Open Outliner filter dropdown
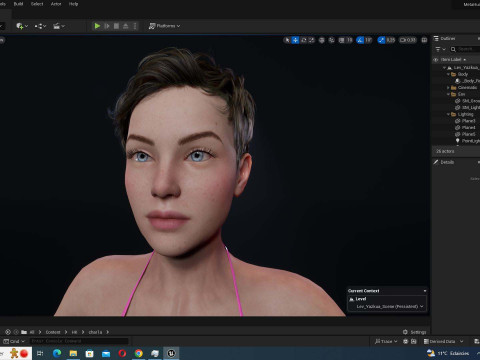This screenshot has height=360, width=480. pos(440,49)
